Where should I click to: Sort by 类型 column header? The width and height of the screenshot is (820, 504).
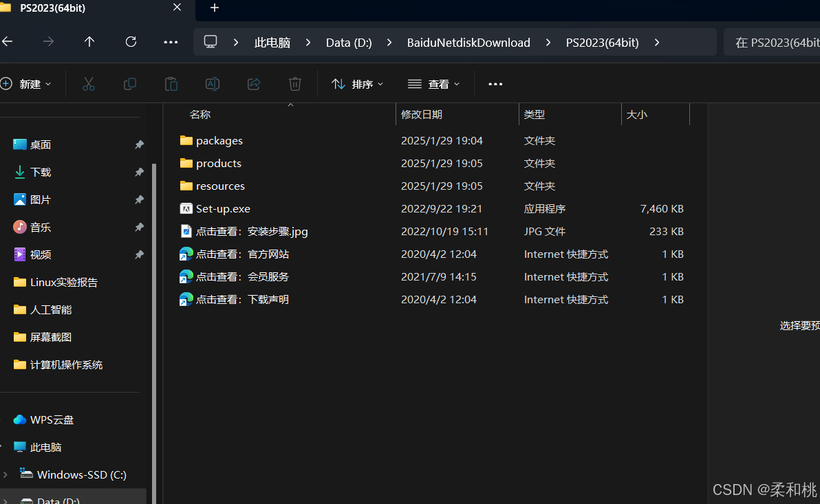pos(534,115)
